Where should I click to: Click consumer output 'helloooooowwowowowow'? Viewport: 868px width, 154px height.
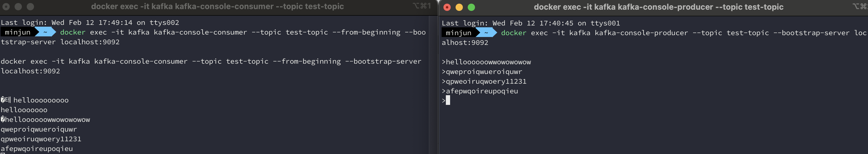point(46,120)
